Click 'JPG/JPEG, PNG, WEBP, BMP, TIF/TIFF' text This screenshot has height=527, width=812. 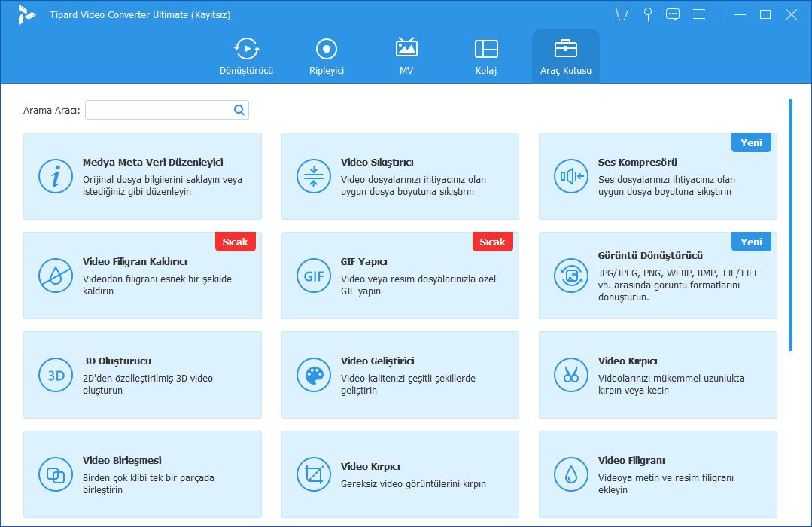point(678,273)
